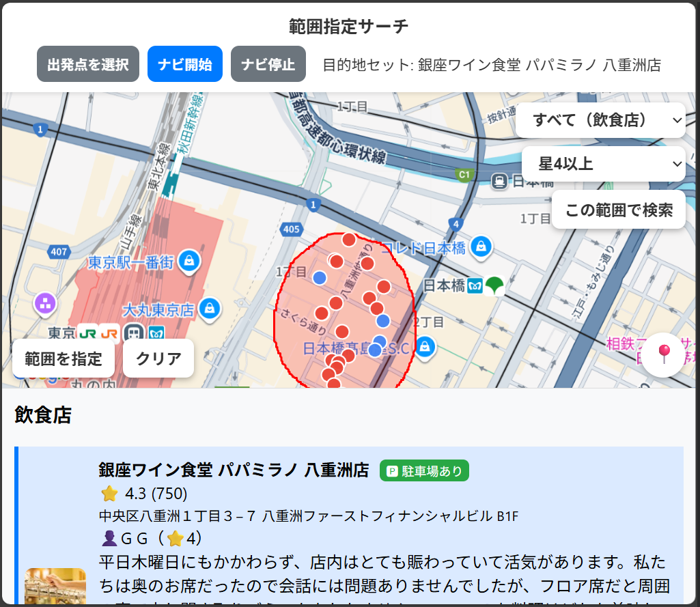Stop navigation with ナビ停止 button
This screenshot has height=607, width=700.
[x=268, y=64]
